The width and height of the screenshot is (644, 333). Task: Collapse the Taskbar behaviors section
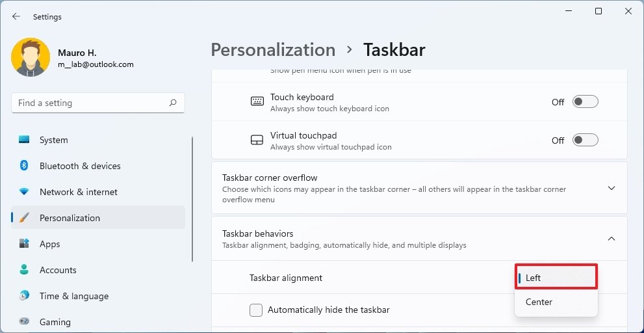click(x=612, y=239)
